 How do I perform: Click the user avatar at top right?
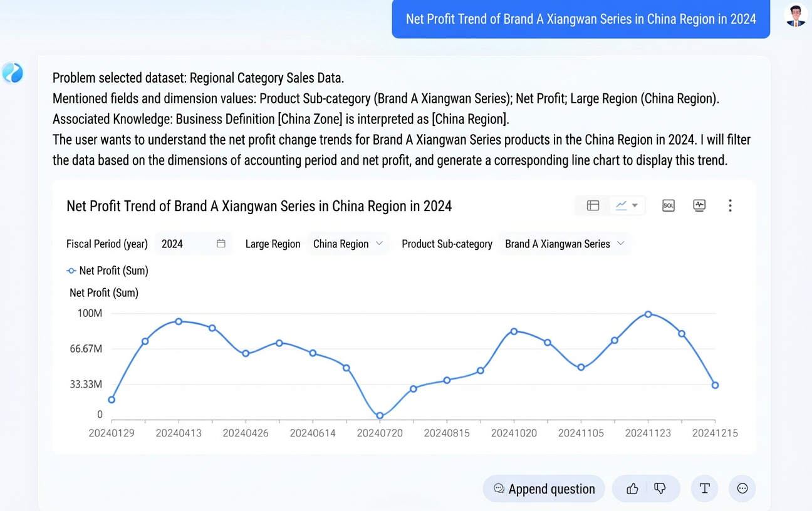click(796, 15)
